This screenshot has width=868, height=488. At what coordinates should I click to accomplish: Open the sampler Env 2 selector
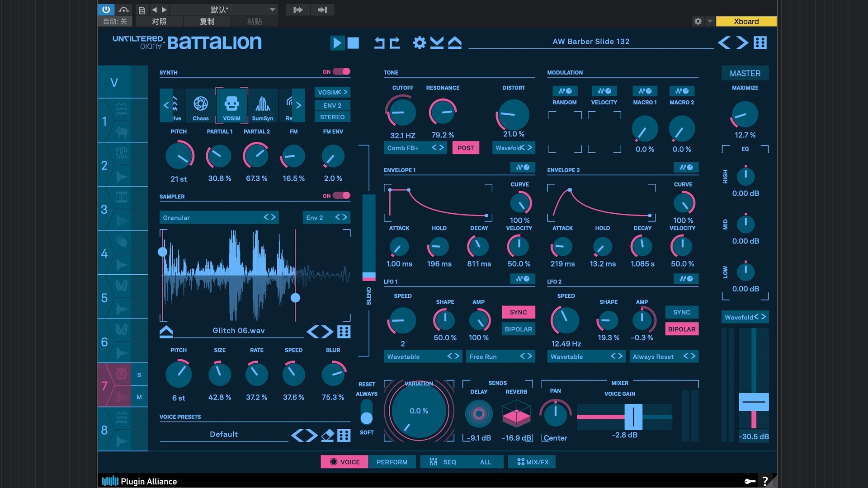tap(326, 217)
